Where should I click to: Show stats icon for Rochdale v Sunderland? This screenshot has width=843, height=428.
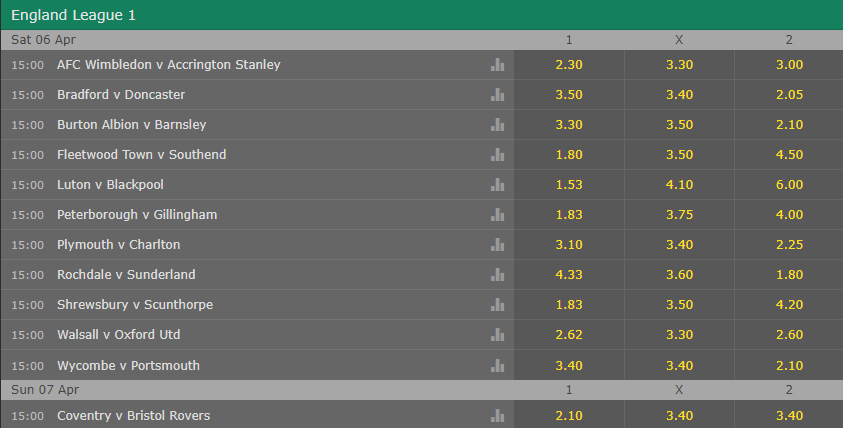[x=497, y=275]
